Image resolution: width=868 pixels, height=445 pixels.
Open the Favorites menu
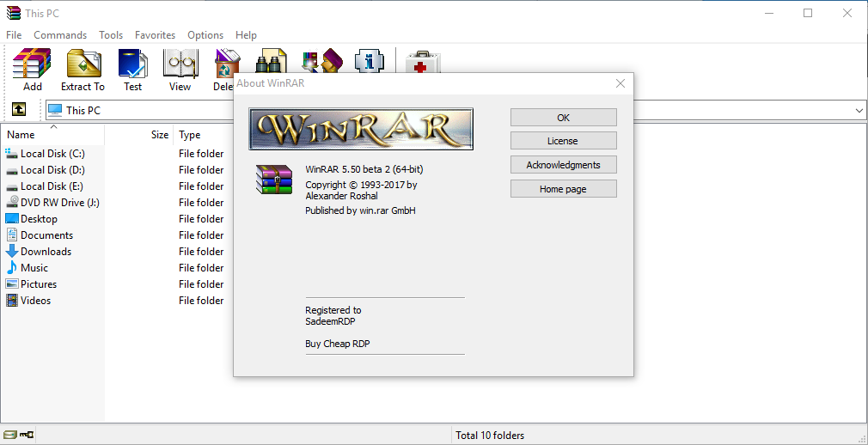point(155,35)
